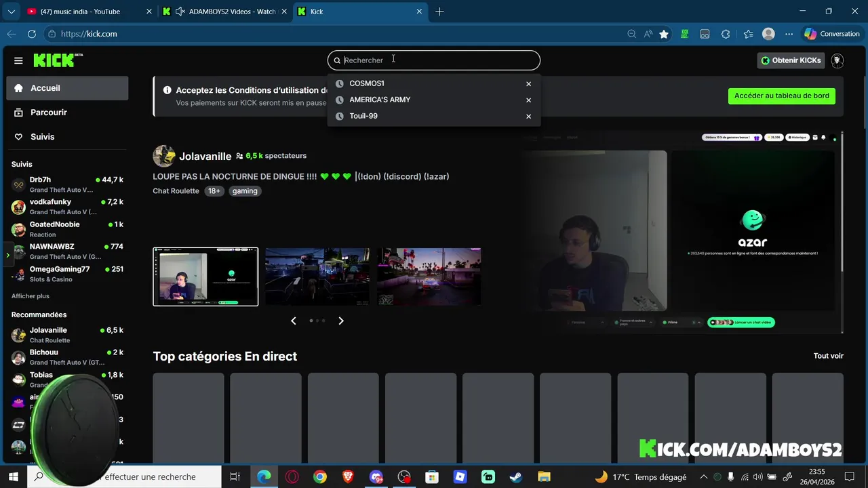The height and width of the screenshot is (488, 868).
Task: Open Jolavanille in recommended channels list
Action: (x=67, y=335)
